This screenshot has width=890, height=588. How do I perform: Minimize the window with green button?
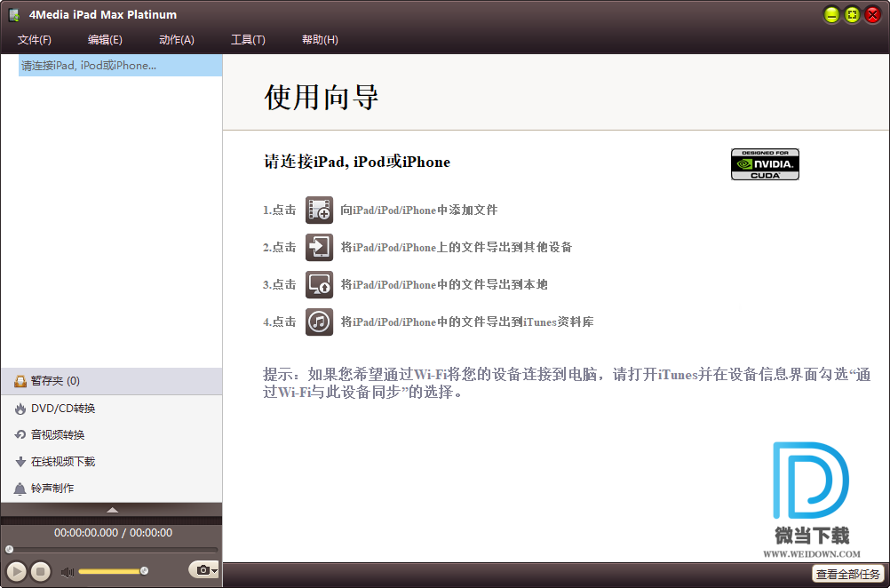click(x=831, y=15)
